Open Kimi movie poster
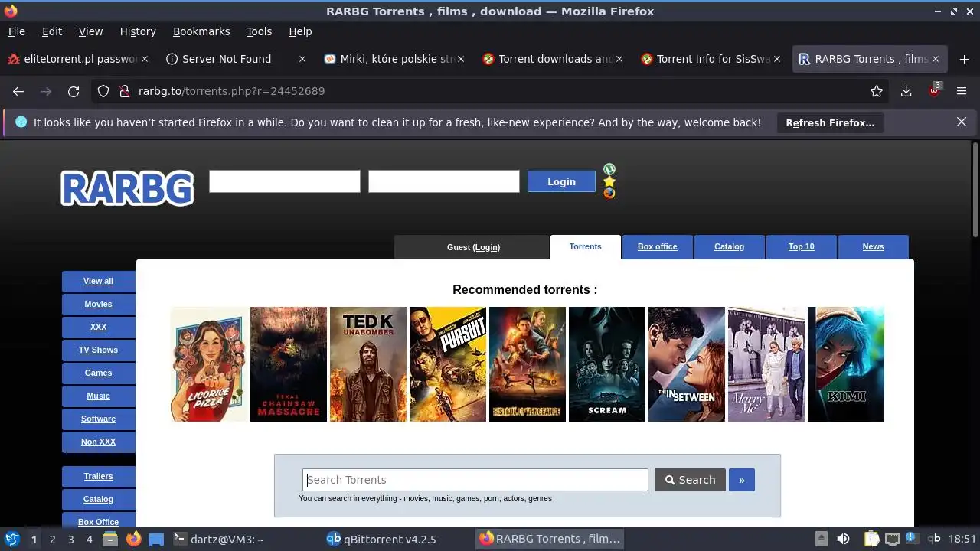Image resolution: width=980 pixels, height=551 pixels. 846,364
